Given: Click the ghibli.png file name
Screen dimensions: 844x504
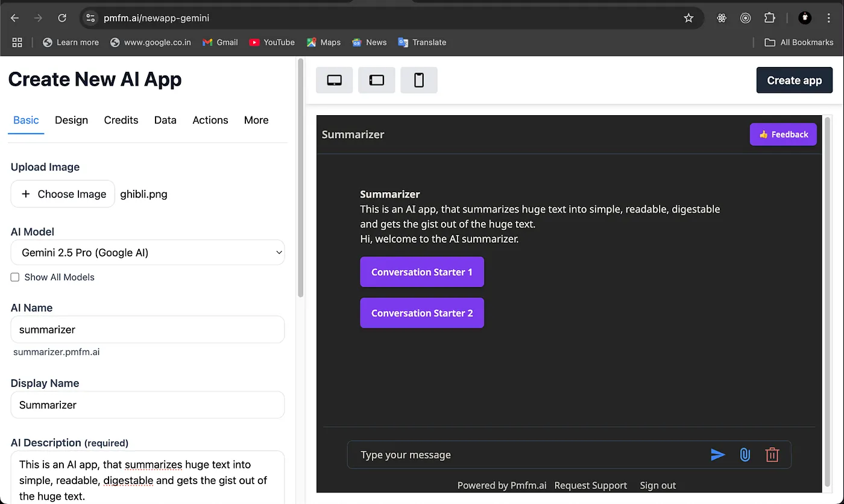Looking at the screenshot, I should click(x=144, y=194).
